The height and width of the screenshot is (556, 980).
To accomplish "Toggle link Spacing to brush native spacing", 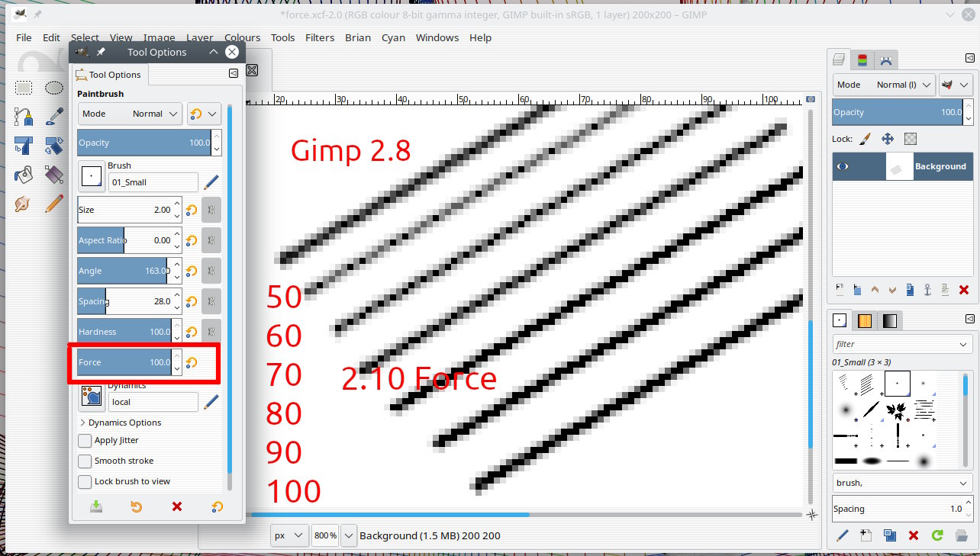I will pyautogui.click(x=211, y=301).
